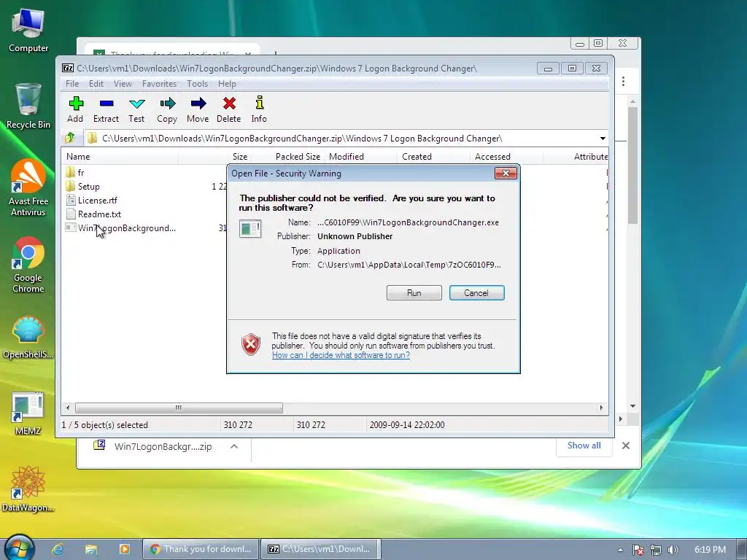
Task: Open the DataWagon desktop shortcut
Action: pyautogui.click(x=28, y=489)
